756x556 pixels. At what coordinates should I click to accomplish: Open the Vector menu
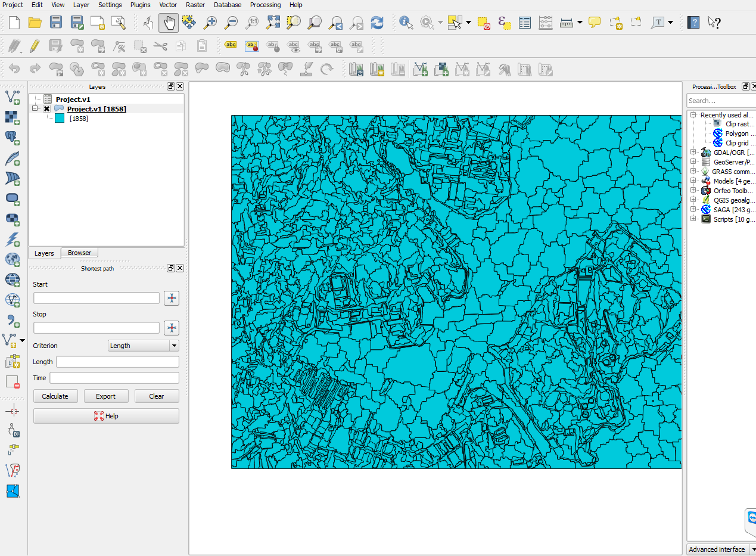point(168,5)
